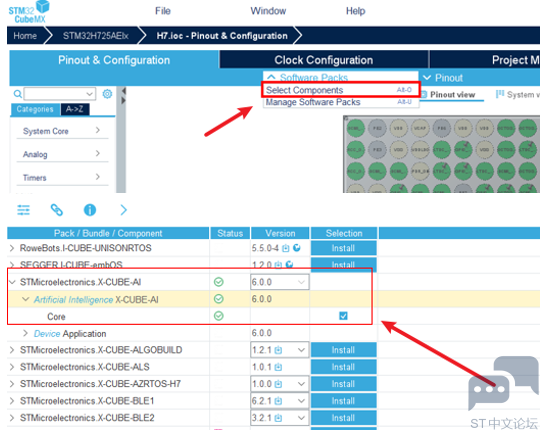Open X-CUBE-AZRTOS-H7 version 1.0.0 dropdown
This screenshot has width=547, height=439.
click(280, 384)
